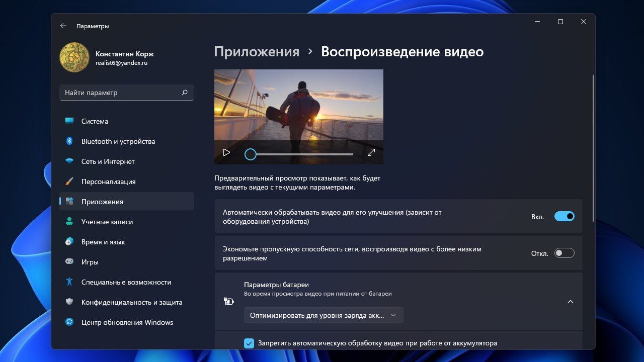This screenshot has width=644, height=362.
Task: Open the Оптимизировать для уровня заряда dropdown
Action: point(324,315)
